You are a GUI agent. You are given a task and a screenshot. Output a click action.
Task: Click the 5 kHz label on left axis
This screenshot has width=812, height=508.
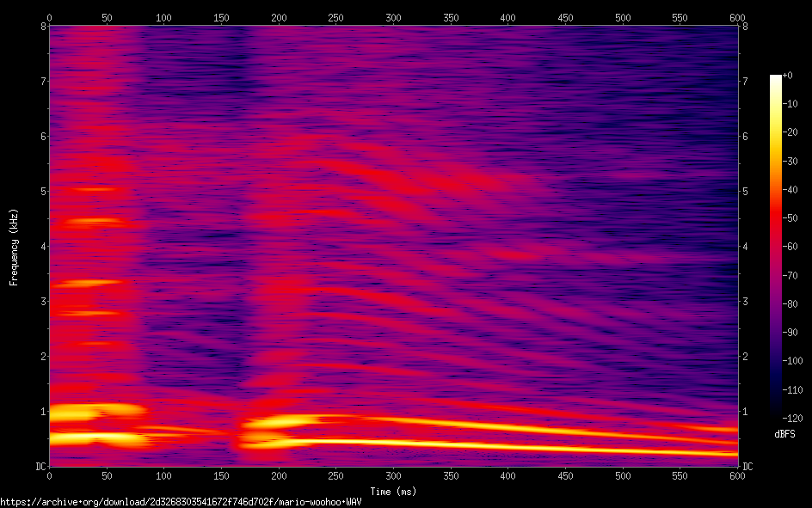click(41, 191)
